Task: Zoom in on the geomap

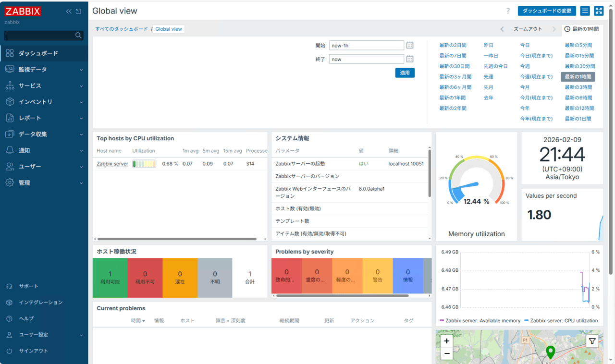Action: click(446, 341)
